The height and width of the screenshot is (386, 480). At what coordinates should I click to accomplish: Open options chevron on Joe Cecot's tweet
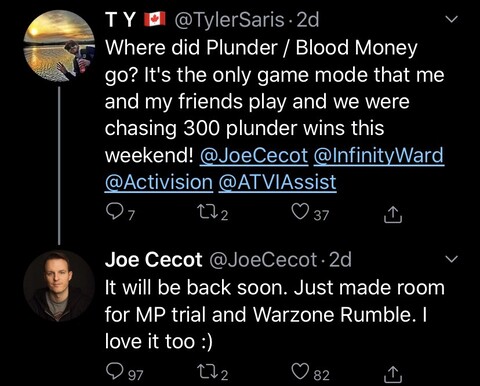coord(452,259)
